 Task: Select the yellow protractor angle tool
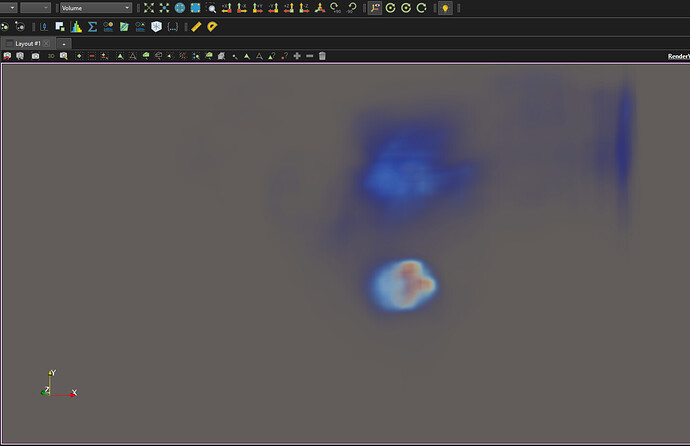coord(212,27)
